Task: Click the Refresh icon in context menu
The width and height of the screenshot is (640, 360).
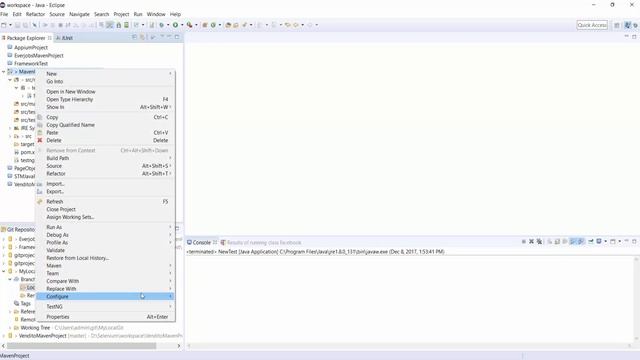Action: 40,201
